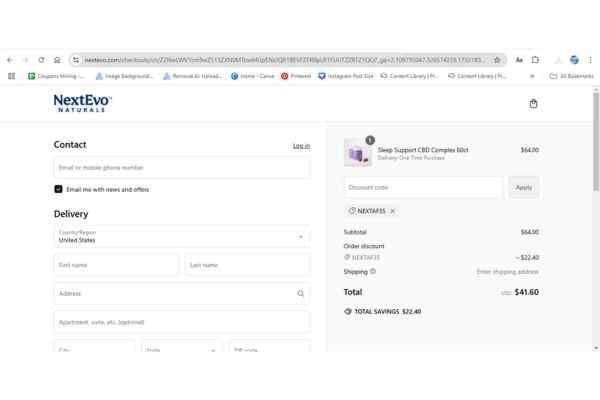Open the Pinterest bookmark

[x=296, y=76]
